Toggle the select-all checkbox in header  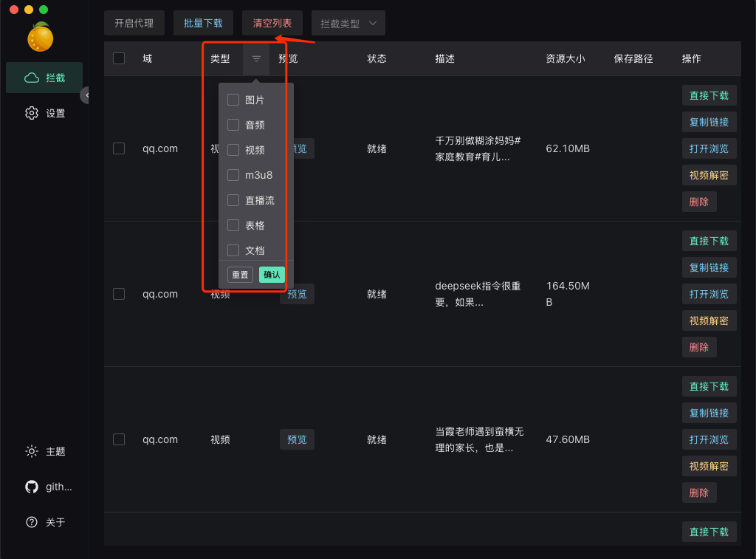(x=119, y=58)
